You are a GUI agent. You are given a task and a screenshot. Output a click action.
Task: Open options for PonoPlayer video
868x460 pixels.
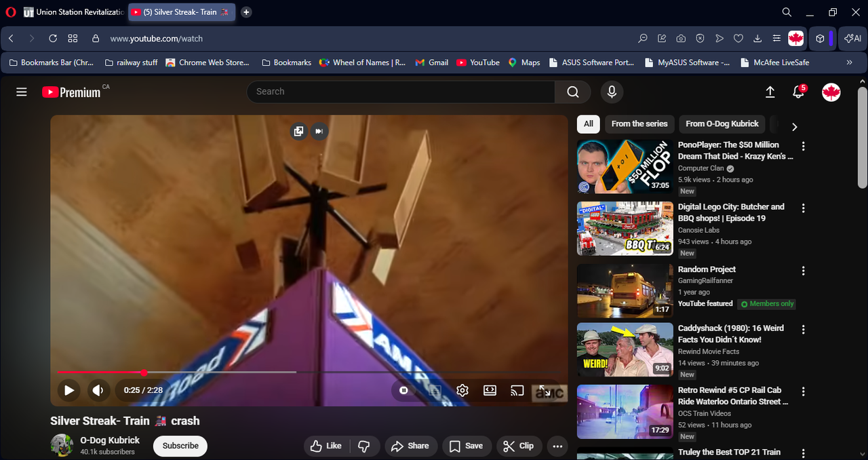pos(804,146)
